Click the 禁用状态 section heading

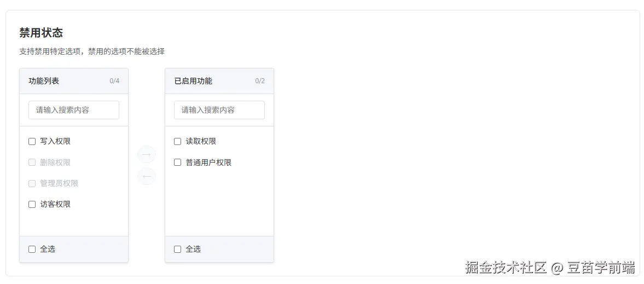pos(41,33)
